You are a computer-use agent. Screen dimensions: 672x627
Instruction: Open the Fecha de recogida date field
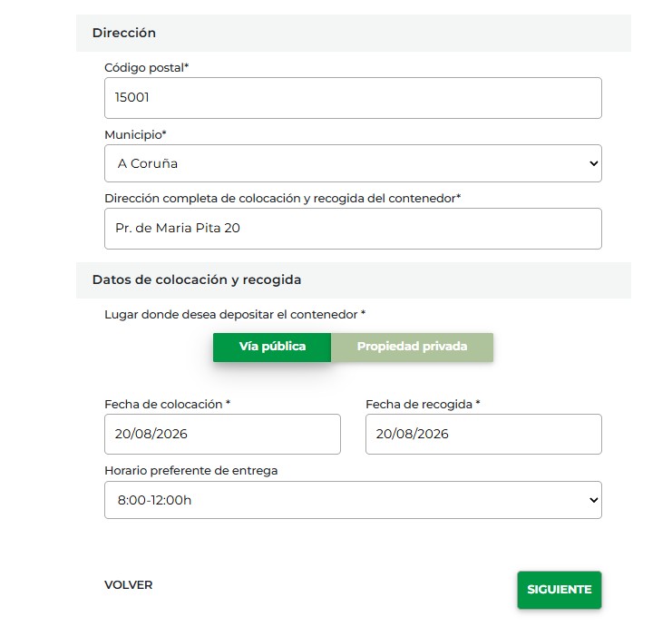pyautogui.click(x=483, y=434)
